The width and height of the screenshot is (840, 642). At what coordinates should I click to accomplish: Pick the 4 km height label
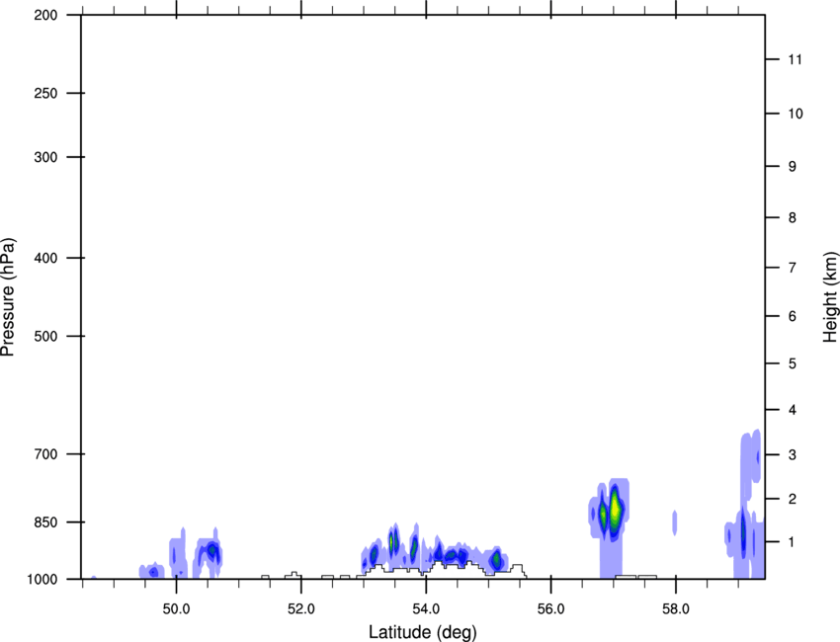coord(793,410)
